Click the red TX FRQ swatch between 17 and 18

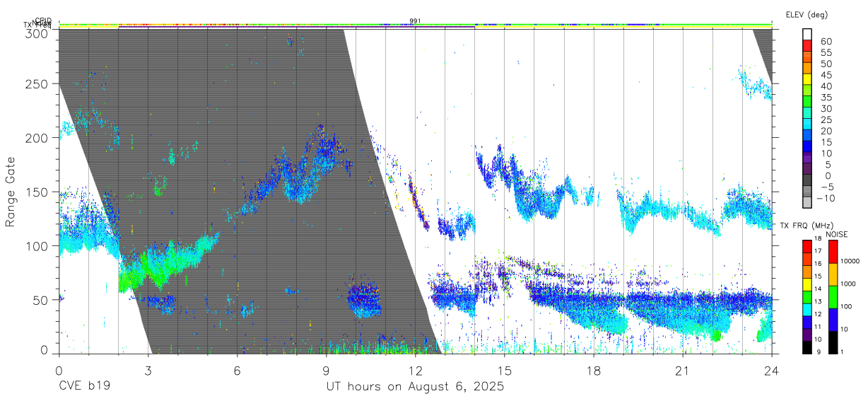click(x=807, y=247)
